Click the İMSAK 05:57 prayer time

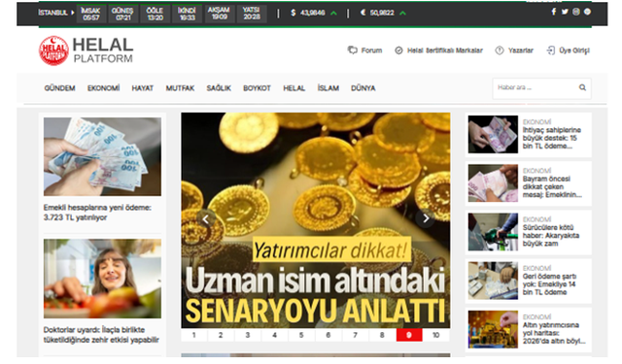[90, 14]
